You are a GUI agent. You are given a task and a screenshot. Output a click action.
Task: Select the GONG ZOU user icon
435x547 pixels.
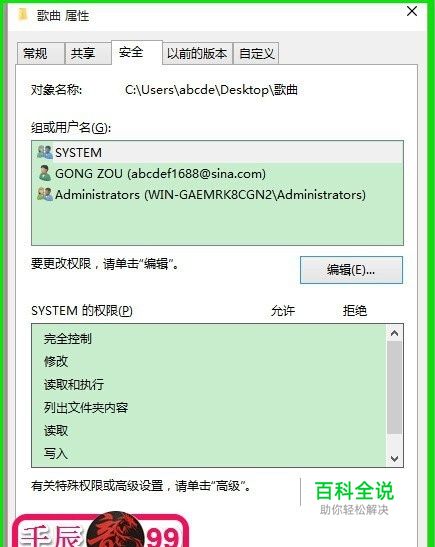click(x=45, y=173)
